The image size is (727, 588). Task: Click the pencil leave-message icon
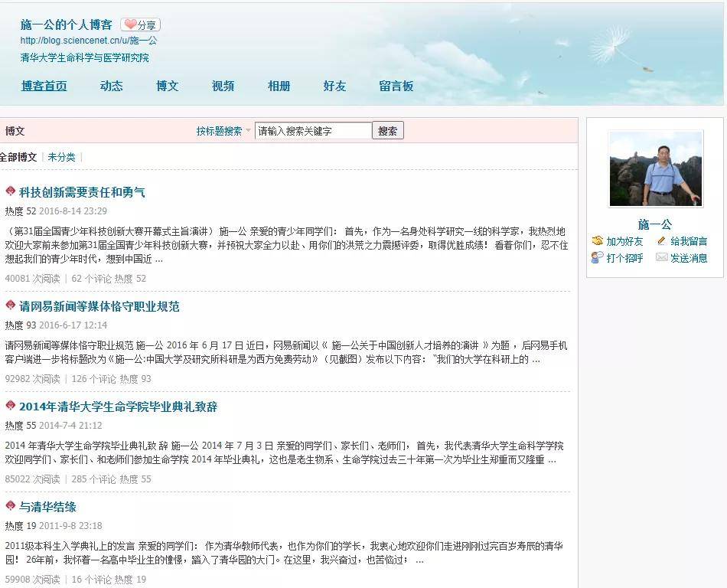coord(661,240)
